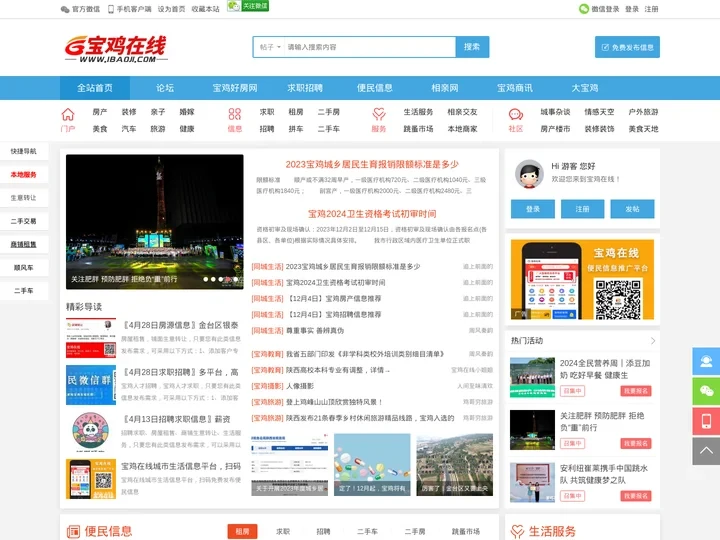This screenshot has width=720, height=540.
Task: Click the 便民信息 section icon
Action: (x=73, y=532)
